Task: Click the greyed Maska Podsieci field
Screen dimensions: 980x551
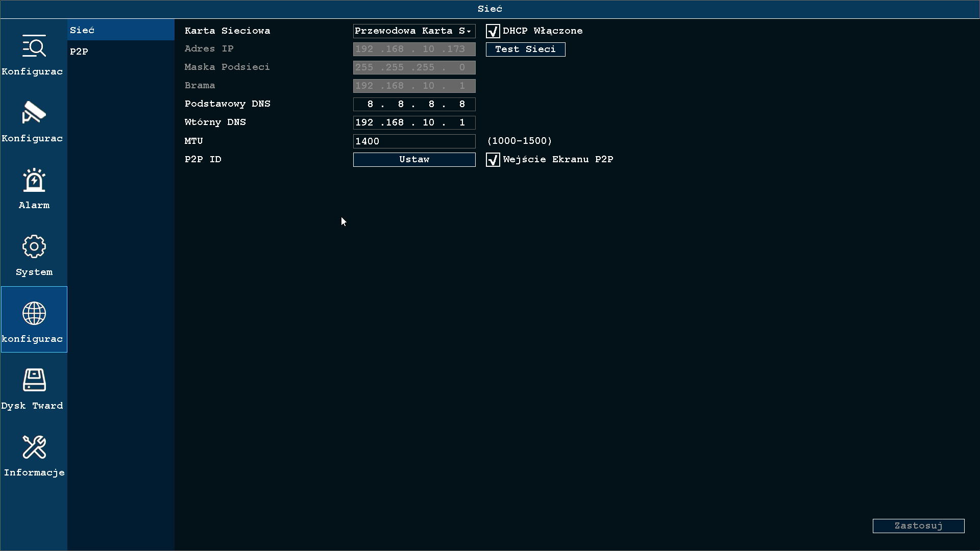Action: click(x=414, y=68)
